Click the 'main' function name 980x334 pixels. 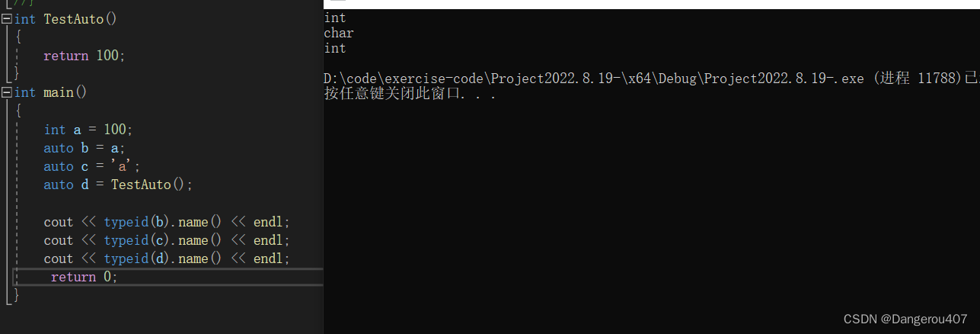59,92
